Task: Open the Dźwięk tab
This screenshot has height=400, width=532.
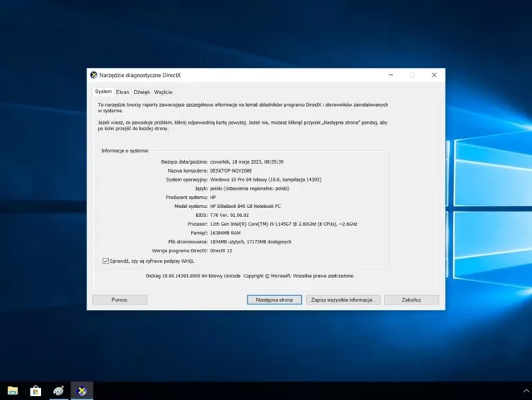Action: pyautogui.click(x=141, y=92)
